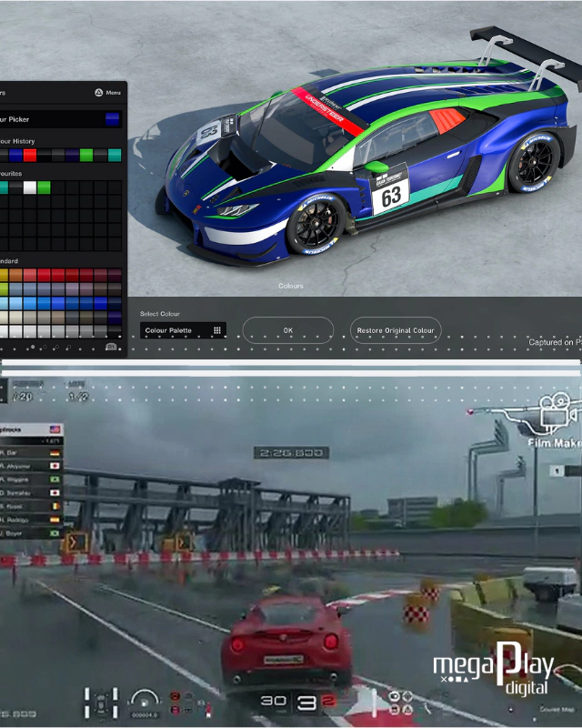Image resolution: width=582 pixels, height=728 pixels.
Task: Click the US flag in leaderboard
Action: tap(55, 429)
